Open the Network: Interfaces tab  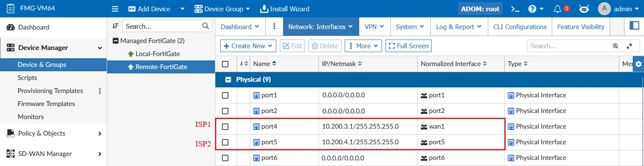pos(321,27)
